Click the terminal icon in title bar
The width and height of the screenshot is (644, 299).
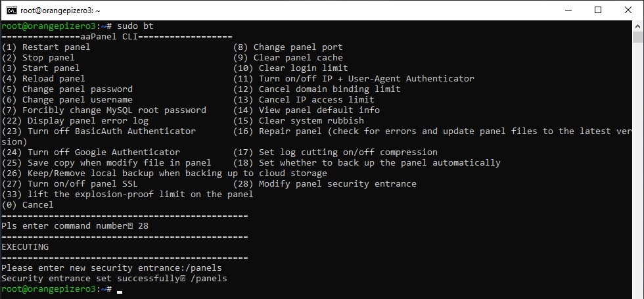11,10
